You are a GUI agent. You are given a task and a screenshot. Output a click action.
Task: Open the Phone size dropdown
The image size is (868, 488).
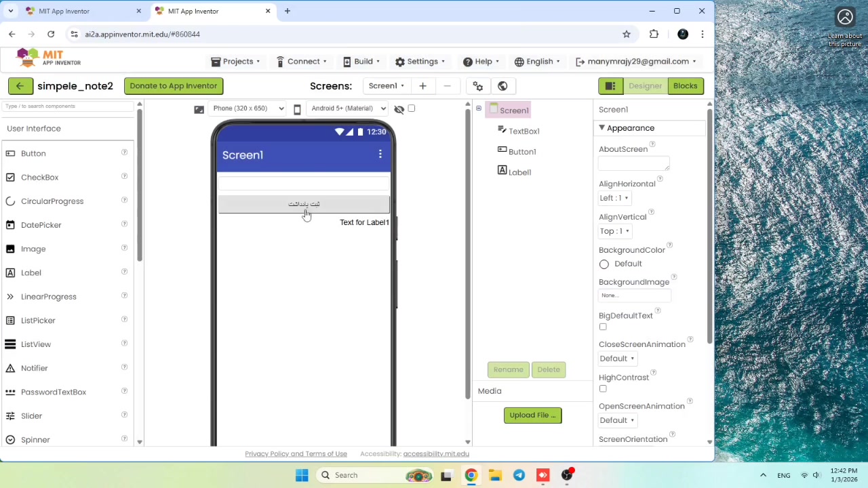[248, 108]
